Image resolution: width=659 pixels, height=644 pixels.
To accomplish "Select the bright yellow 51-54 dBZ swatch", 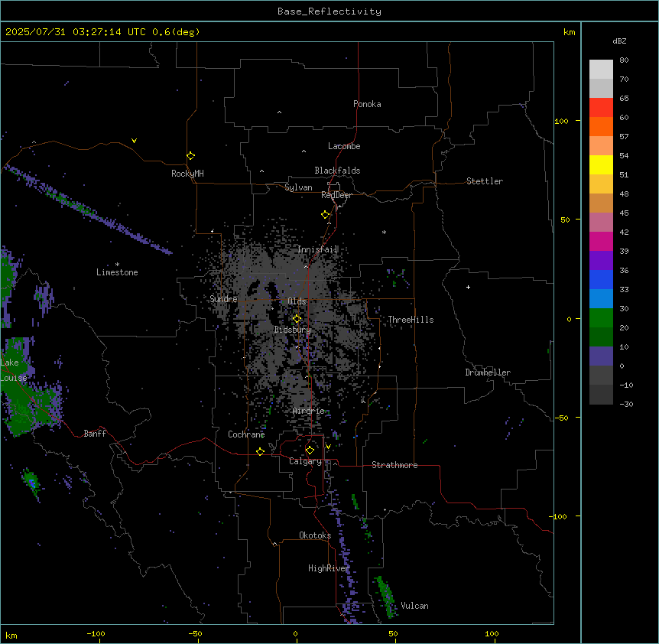I will (x=601, y=164).
